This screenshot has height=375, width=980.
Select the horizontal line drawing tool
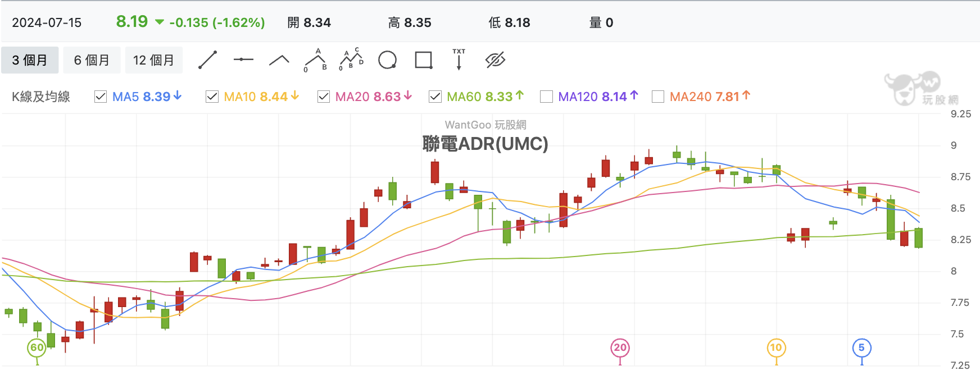(x=243, y=60)
